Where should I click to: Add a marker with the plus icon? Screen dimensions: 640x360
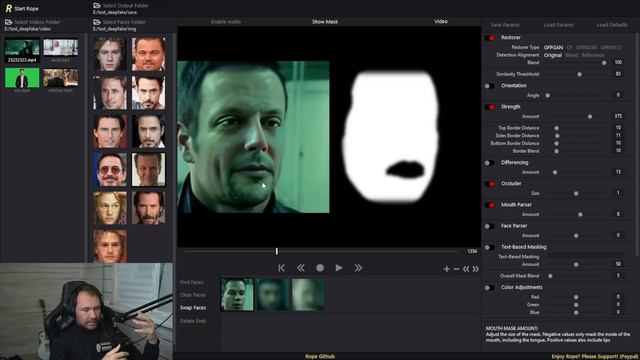click(x=447, y=269)
